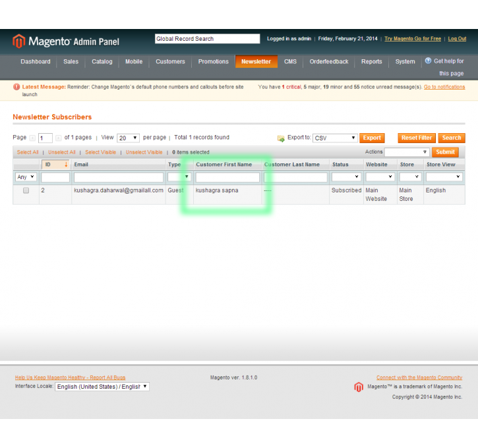Image resolution: width=478 pixels, height=448 pixels.
Task: Click Report All Bugs footer link
Action: point(70,378)
